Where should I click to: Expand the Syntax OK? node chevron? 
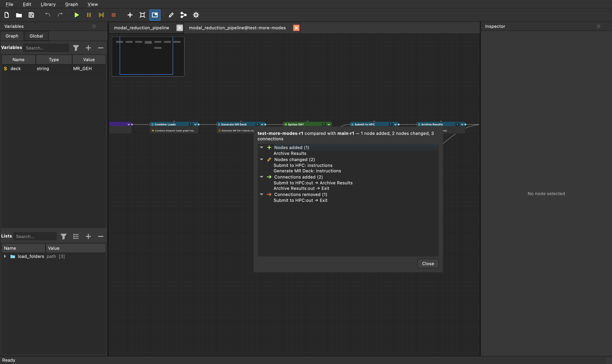pos(329,124)
